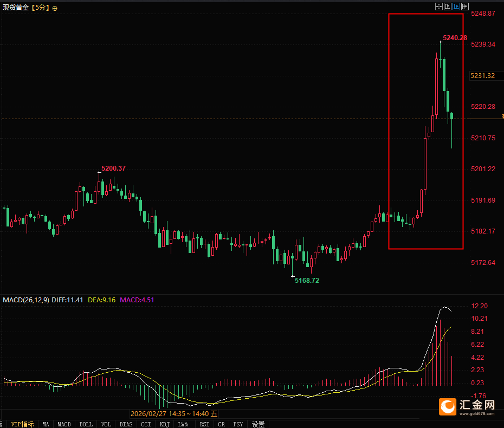Screen dimensions: 504x428
Task: Select the MACD indicator tab
Action: tap(64, 424)
